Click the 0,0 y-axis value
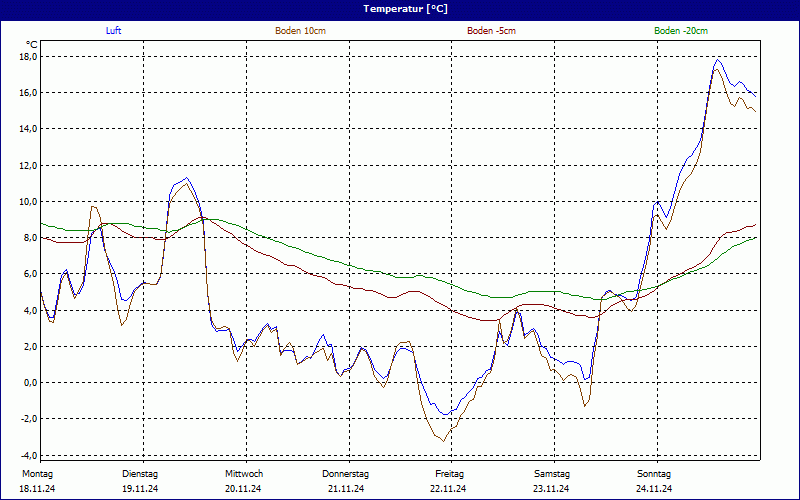 [x=31, y=383]
